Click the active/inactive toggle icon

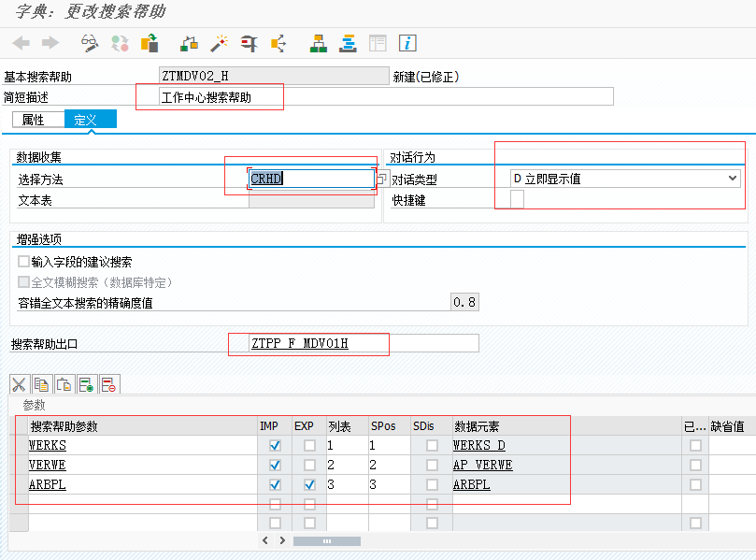[120, 43]
